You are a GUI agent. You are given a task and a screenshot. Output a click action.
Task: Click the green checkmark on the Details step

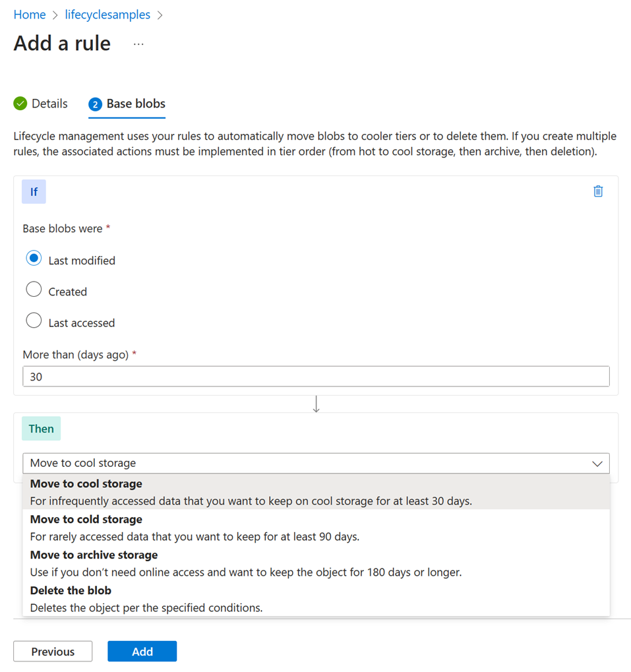[x=20, y=104]
